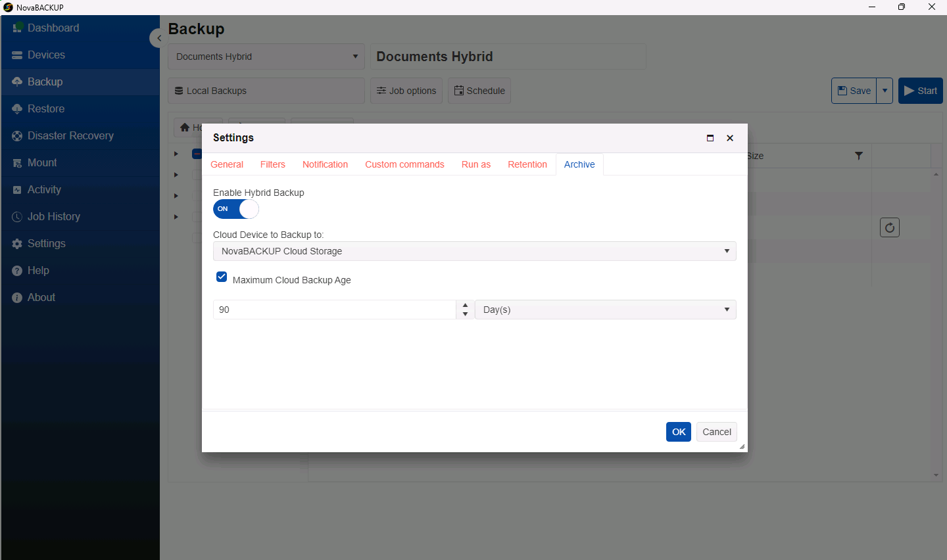The image size is (947, 560).
Task: Confirm settings with OK button
Action: (x=679, y=432)
